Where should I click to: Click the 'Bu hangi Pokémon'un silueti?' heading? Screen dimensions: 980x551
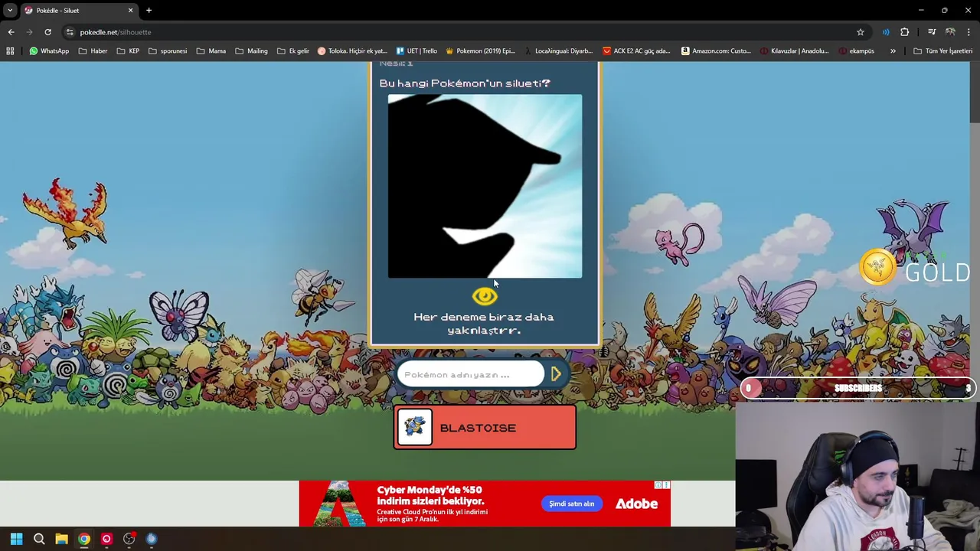[465, 83]
